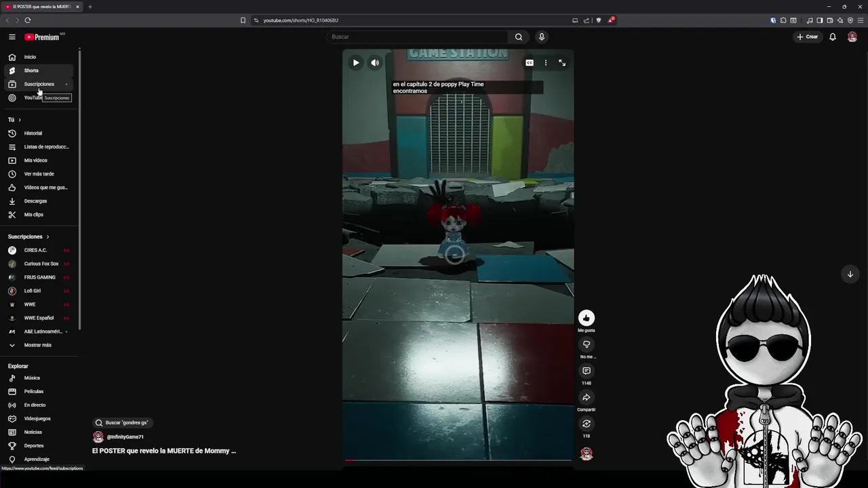868x488 pixels.
Task: Open Música in Explorar
Action: pyautogui.click(x=39, y=378)
